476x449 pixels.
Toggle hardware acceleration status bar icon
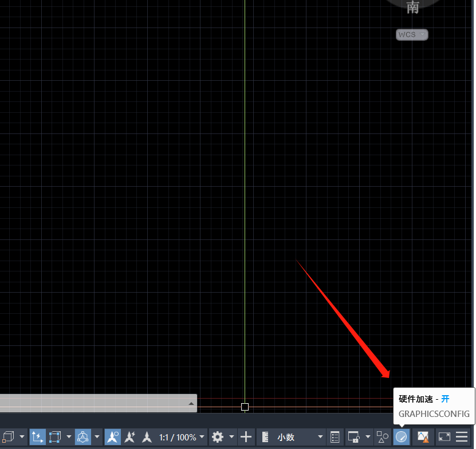coord(402,437)
